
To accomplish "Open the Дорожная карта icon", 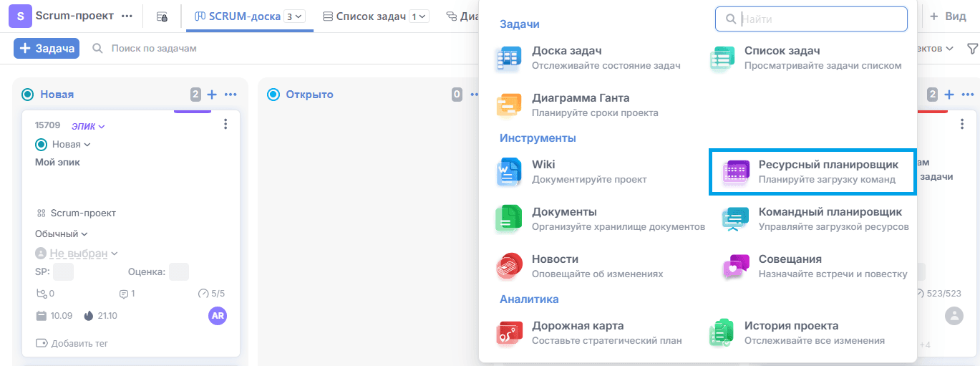I will click(x=509, y=332).
